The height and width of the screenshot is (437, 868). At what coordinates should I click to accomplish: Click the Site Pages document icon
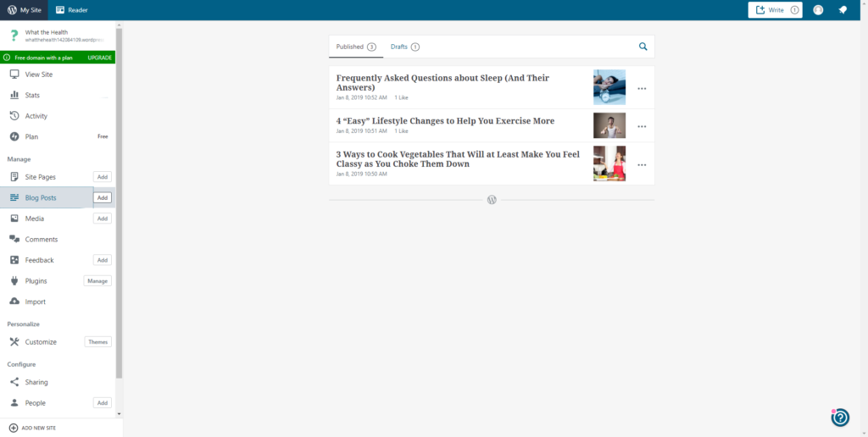[x=14, y=177]
